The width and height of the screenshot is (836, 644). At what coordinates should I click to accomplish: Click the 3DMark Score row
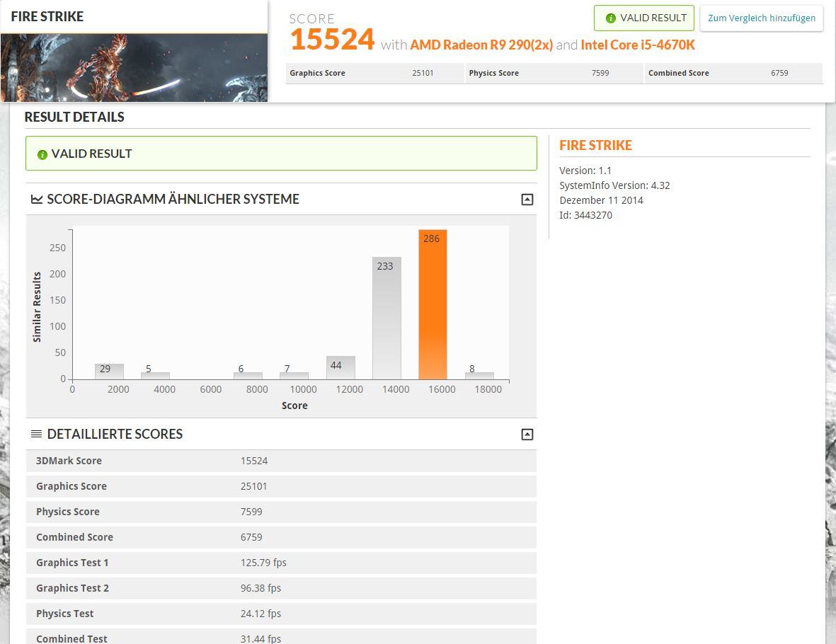click(281, 461)
